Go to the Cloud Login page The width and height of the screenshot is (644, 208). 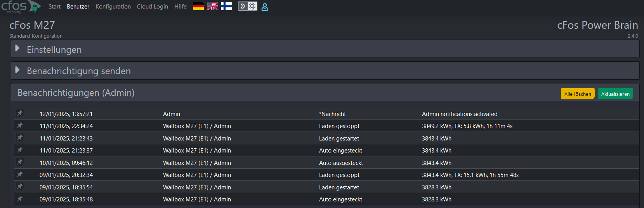pos(153,7)
